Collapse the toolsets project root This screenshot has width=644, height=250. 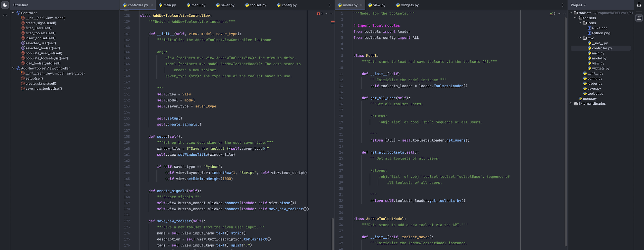pos(571,13)
